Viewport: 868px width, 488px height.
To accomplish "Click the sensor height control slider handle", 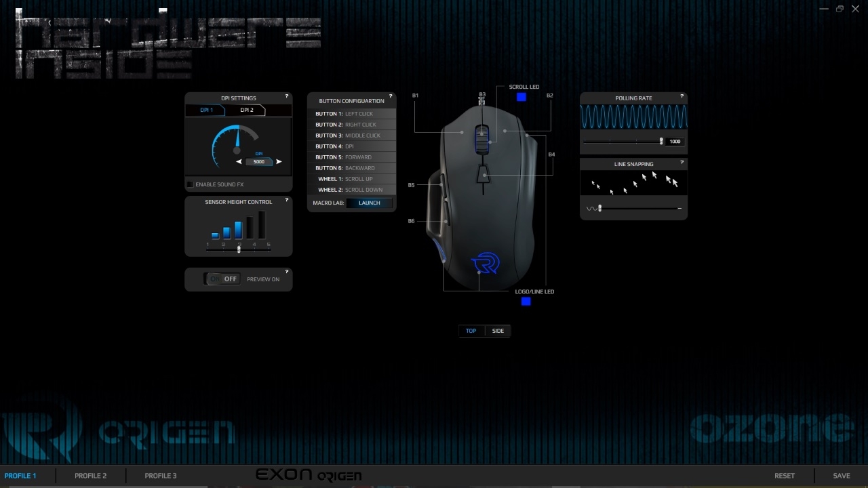I will pyautogui.click(x=239, y=249).
